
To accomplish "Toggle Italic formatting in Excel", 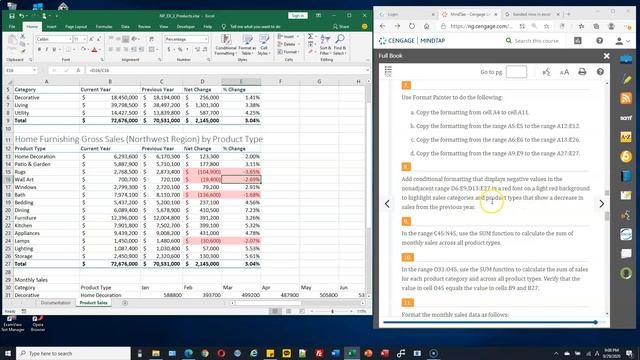I will (47, 49).
